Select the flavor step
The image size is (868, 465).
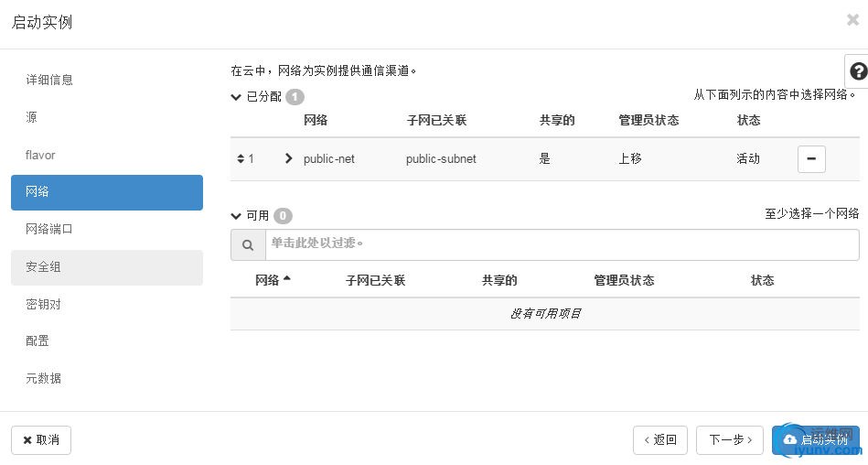[41, 156]
